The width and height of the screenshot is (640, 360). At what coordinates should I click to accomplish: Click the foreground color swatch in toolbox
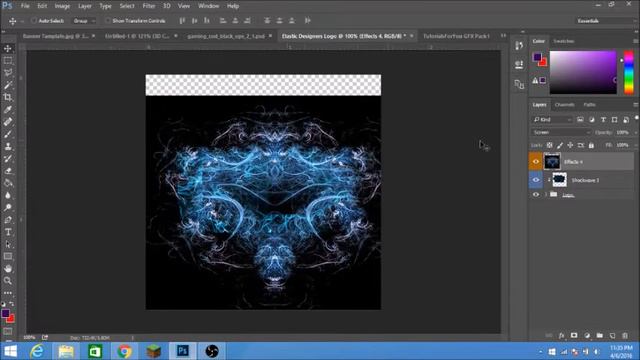5,313
